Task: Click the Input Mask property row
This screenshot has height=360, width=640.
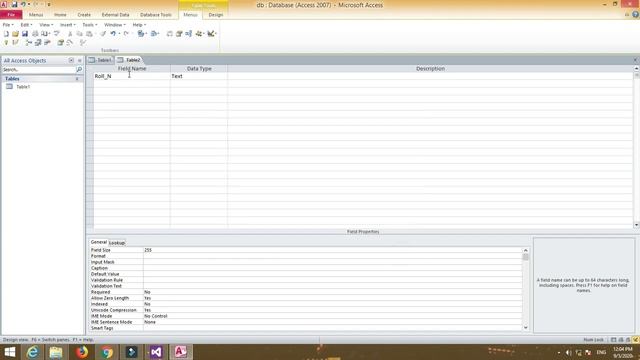Action: [x=305, y=262]
